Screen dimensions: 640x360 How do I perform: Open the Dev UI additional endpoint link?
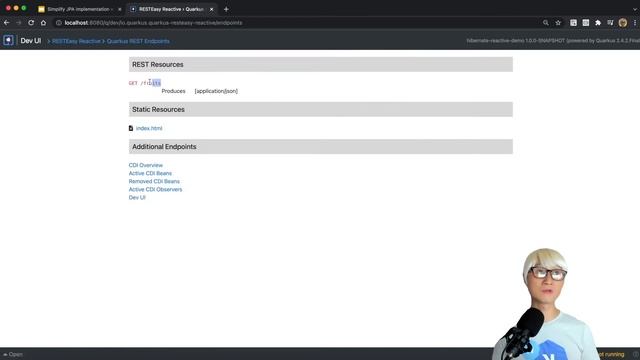[137, 198]
